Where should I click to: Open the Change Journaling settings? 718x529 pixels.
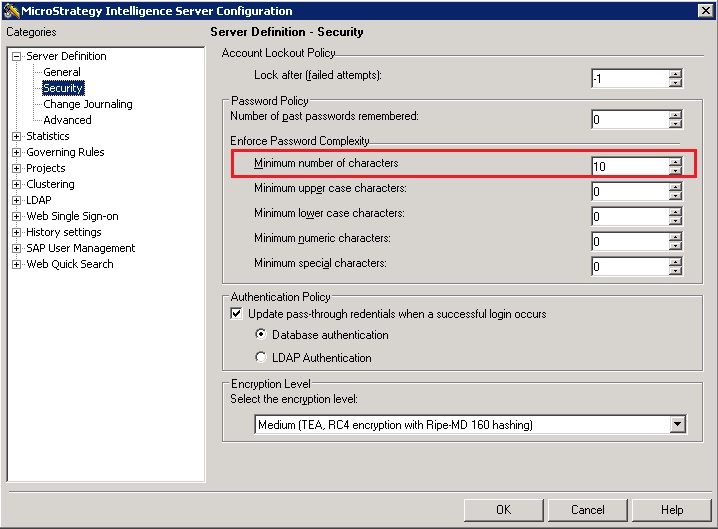[88, 104]
